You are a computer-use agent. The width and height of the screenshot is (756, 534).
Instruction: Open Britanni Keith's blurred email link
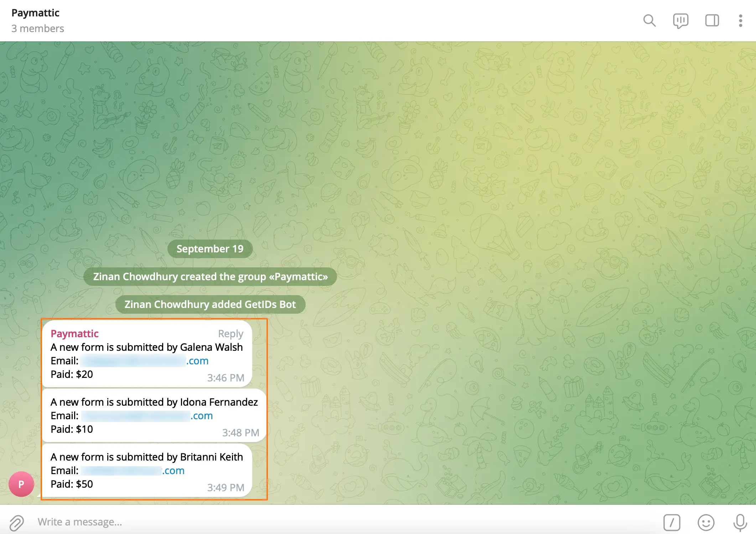coord(133,471)
